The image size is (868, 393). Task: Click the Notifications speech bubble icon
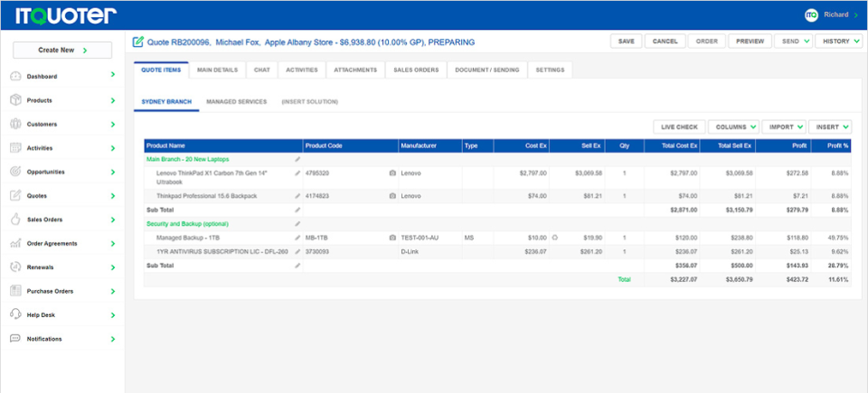(15, 338)
